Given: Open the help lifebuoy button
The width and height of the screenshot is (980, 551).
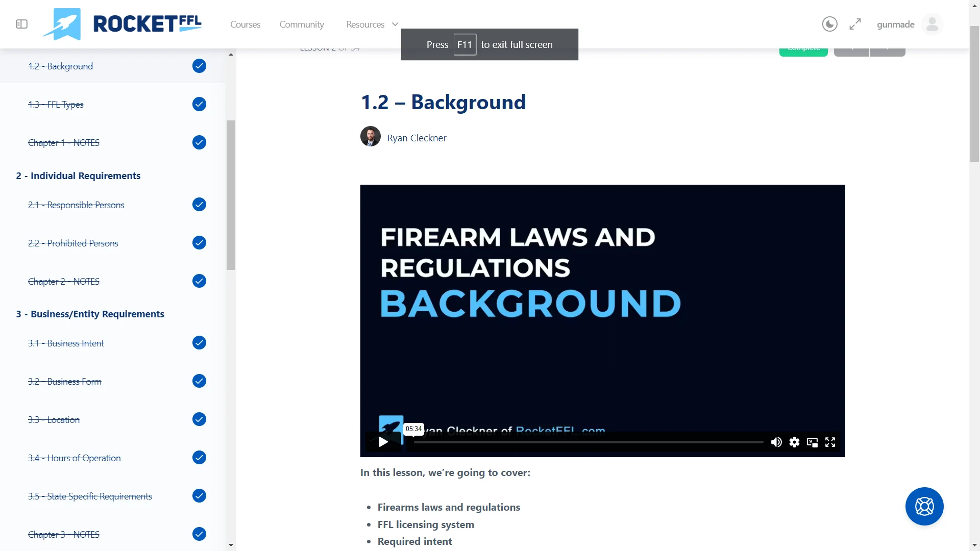Looking at the screenshot, I should [924, 506].
